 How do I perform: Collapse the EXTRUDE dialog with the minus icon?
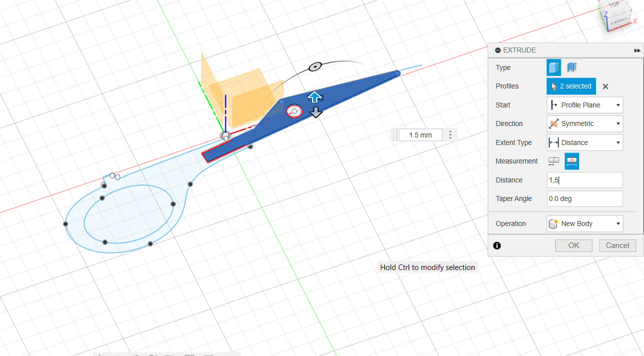point(498,50)
